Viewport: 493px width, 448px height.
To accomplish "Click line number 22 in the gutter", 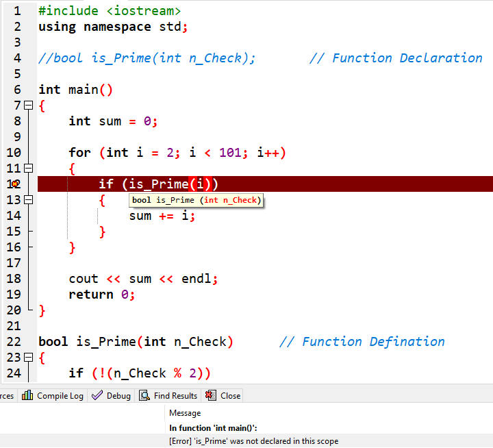I will pyautogui.click(x=14, y=342).
